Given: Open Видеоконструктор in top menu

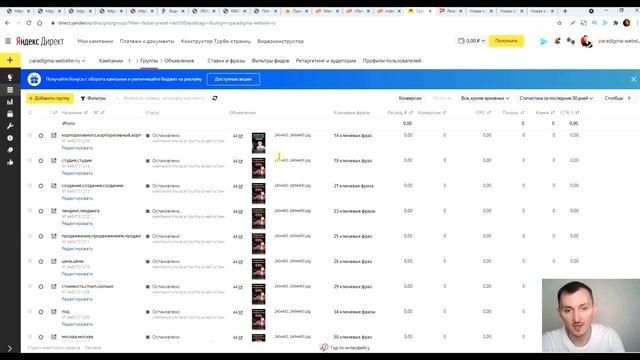Looking at the screenshot, I should tap(280, 41).
